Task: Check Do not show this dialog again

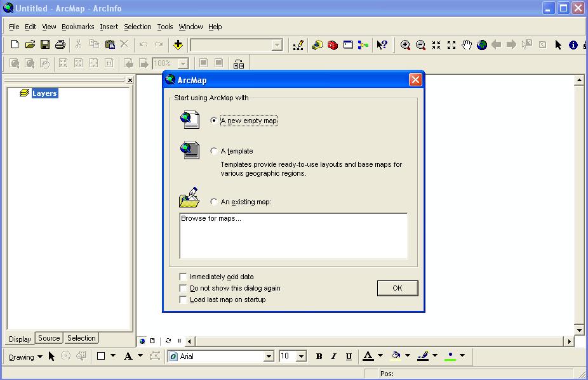Action: (183, 288)
